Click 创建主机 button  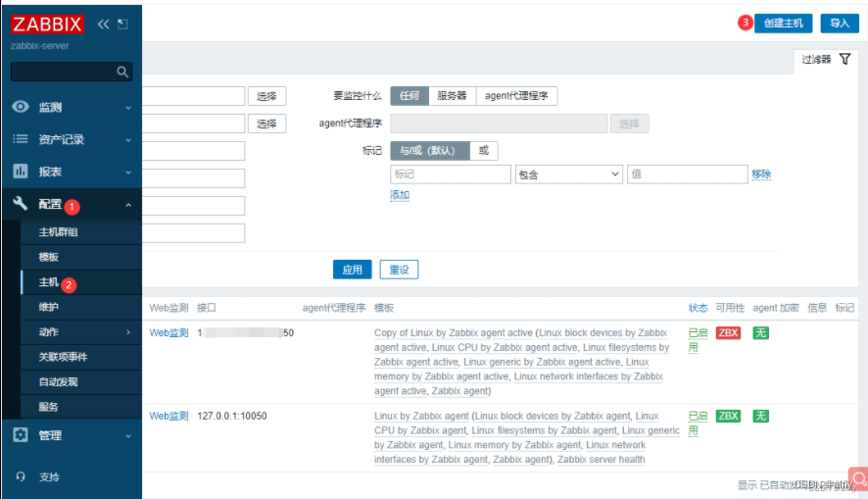coord(784,24)
